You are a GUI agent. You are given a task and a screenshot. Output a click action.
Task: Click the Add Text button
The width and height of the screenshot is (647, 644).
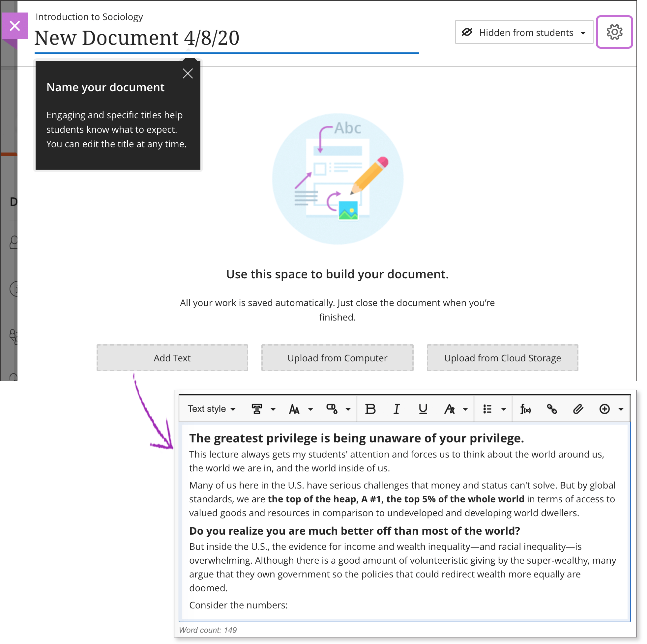[172, 358]
